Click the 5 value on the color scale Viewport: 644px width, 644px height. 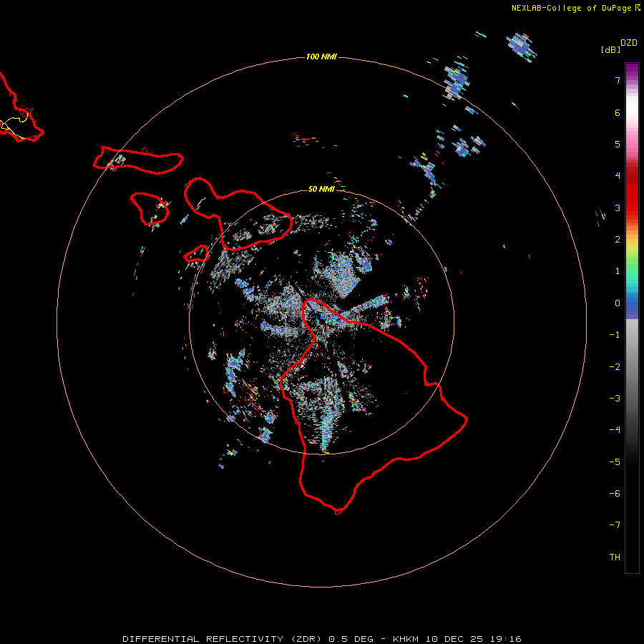pyautogui.click(x=618, y=145)
